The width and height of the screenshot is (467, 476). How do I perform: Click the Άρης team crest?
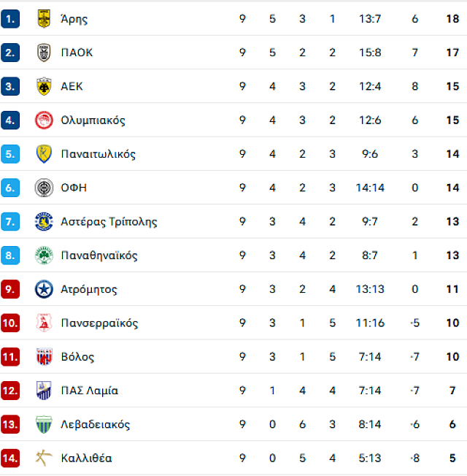(x=44, y=19)
